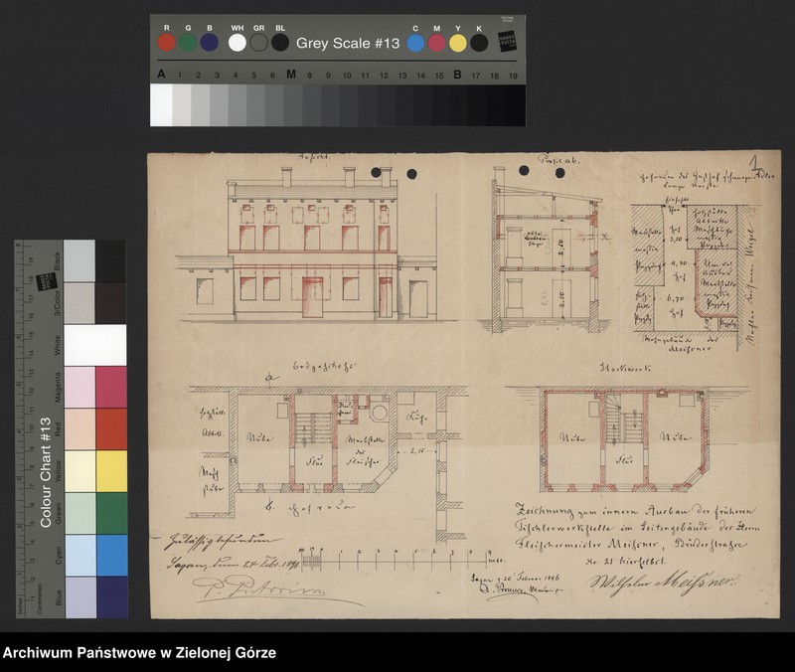795x672 pixels.
Task: Select the pale pink magenta tint patch
Action: pos(80,387)
